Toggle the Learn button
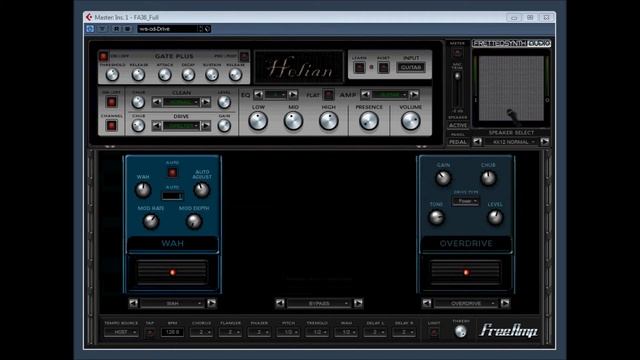Viewport: 640px width, 360px height. coord(360,67)
